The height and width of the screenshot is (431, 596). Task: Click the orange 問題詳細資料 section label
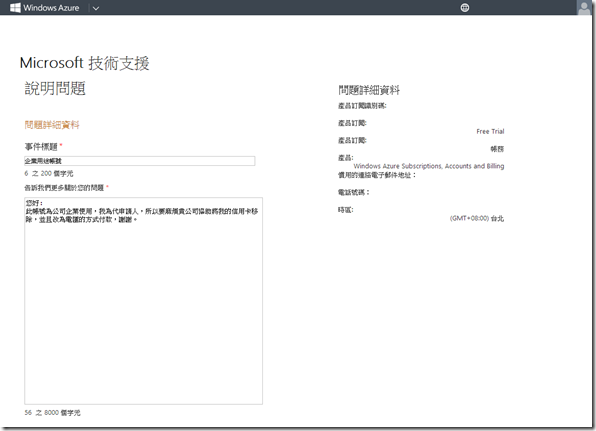pyautogui.click(x=52, y=125)
